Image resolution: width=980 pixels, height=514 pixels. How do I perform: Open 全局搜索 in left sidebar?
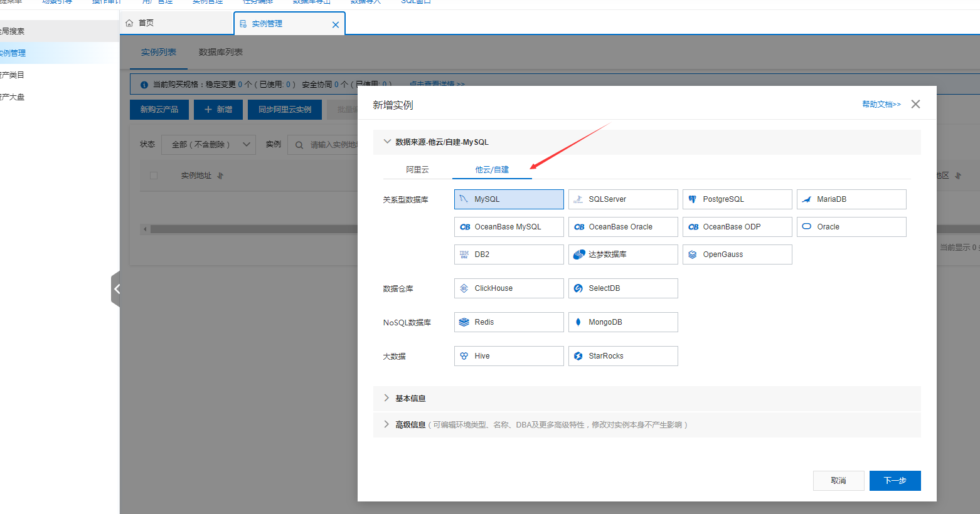coord(60,31)
